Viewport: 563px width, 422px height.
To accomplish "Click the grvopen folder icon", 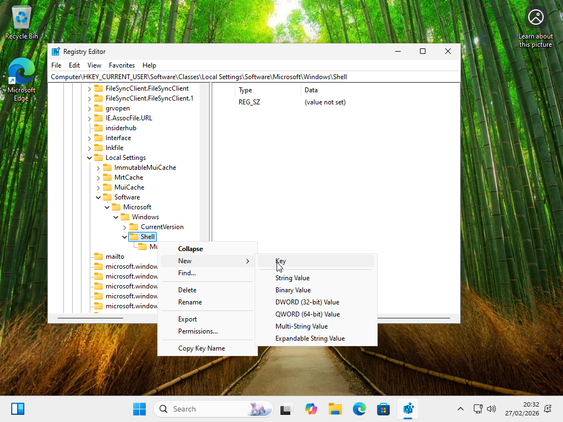I will 98,108.
